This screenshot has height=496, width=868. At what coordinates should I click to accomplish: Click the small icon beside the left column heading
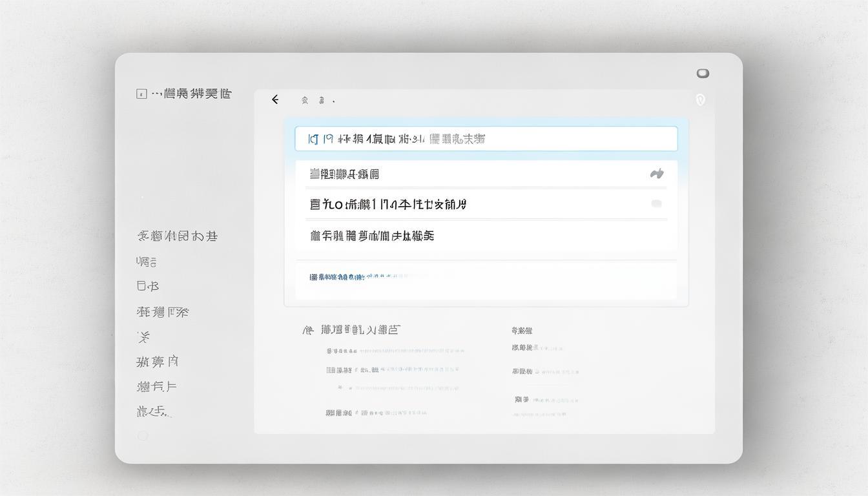[x=306, y=329]
